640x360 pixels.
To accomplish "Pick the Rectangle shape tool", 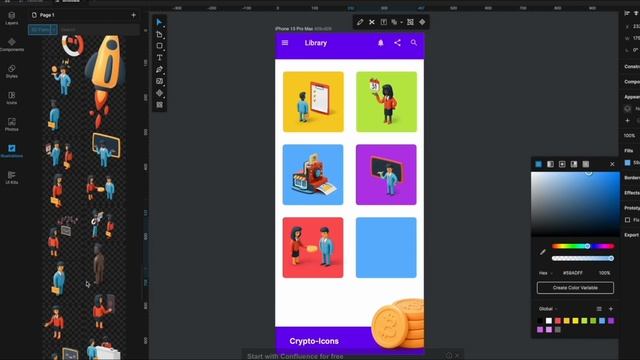I will [x=159, y=46].
